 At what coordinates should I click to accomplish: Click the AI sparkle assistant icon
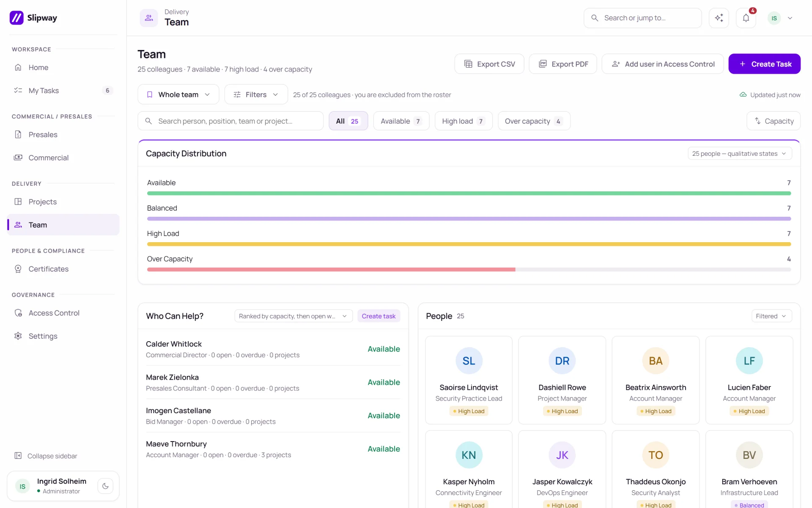point(719,18)
